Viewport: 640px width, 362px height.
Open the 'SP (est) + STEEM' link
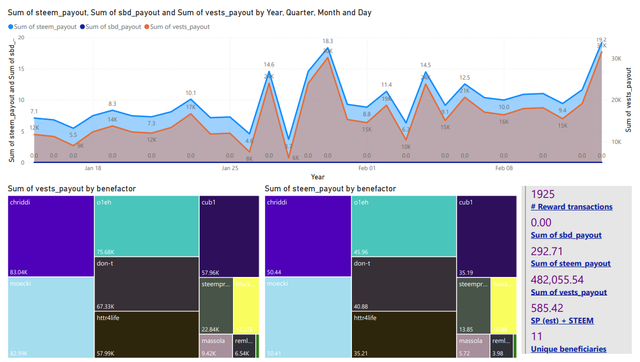click(562, 321)
